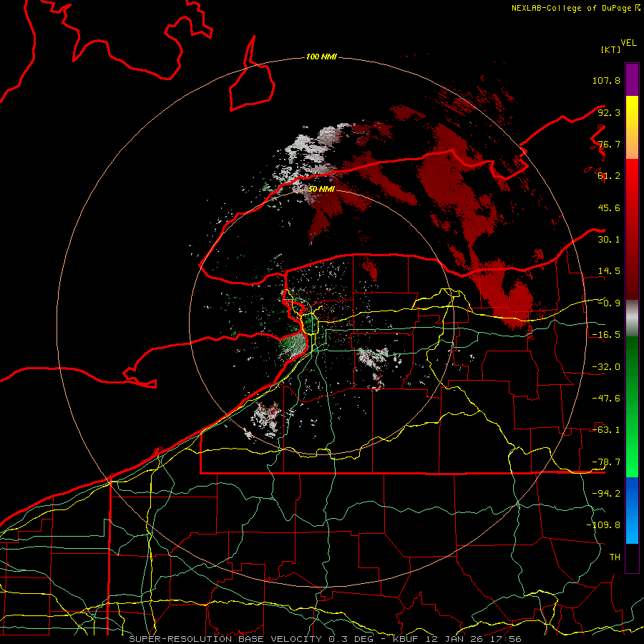Screen dimensions: 644x644
Task: Select the -63.1 velocity scale value
Action: 606,430
